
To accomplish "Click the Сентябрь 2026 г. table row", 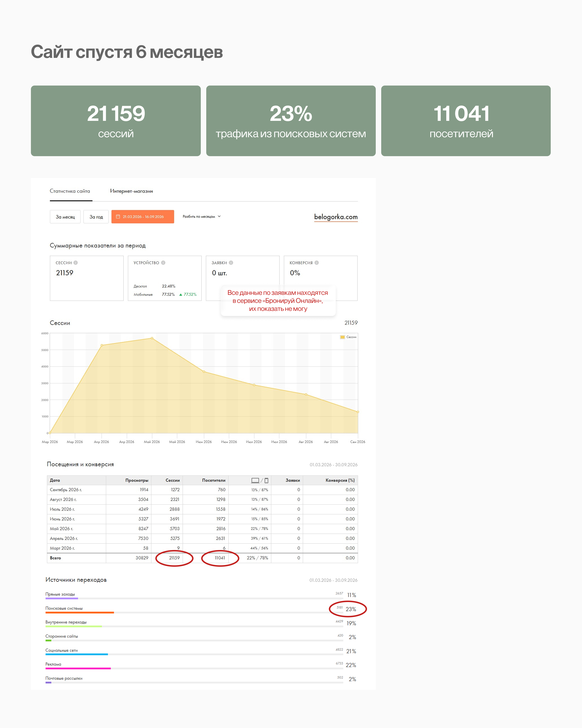I will (x=202, y=490).
